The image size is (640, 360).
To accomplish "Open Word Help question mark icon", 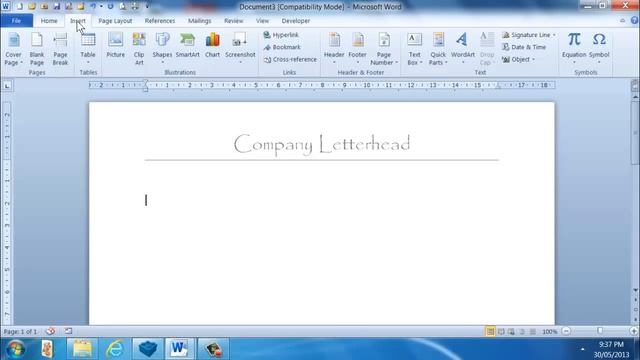I will tap(634, 20).
